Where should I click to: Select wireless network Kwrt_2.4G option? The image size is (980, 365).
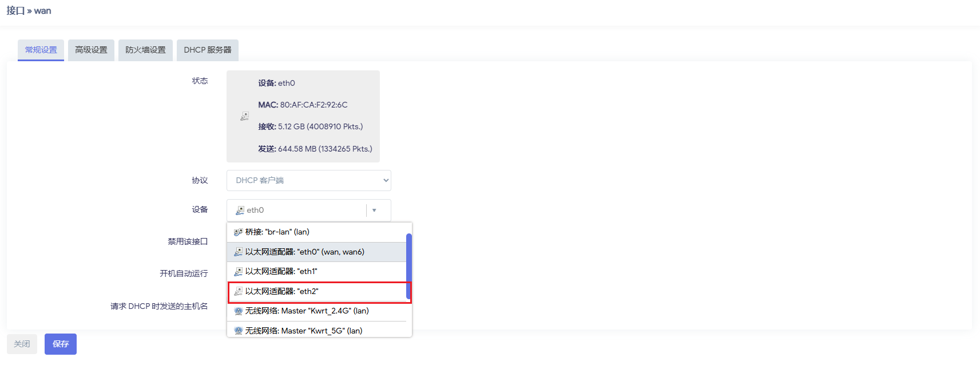[307, 311]
